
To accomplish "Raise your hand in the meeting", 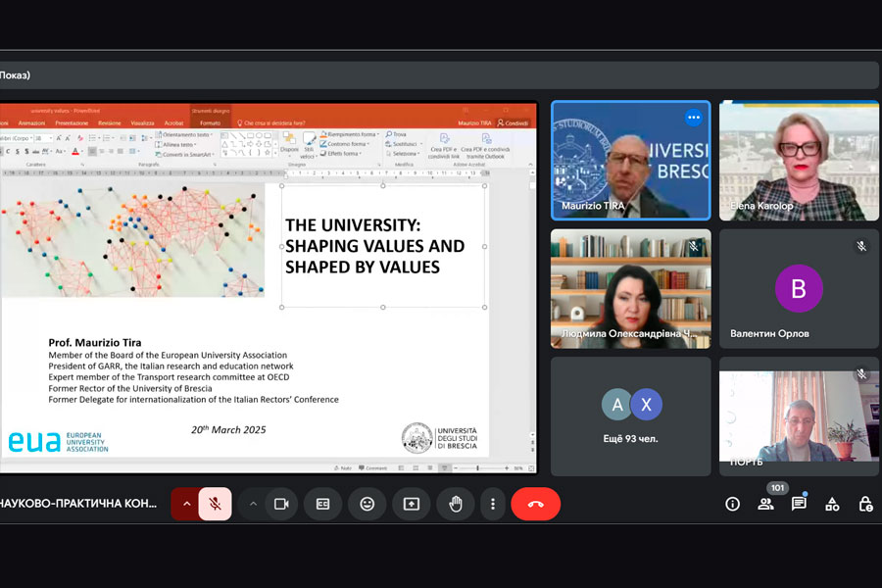I will tap(456, 504).
